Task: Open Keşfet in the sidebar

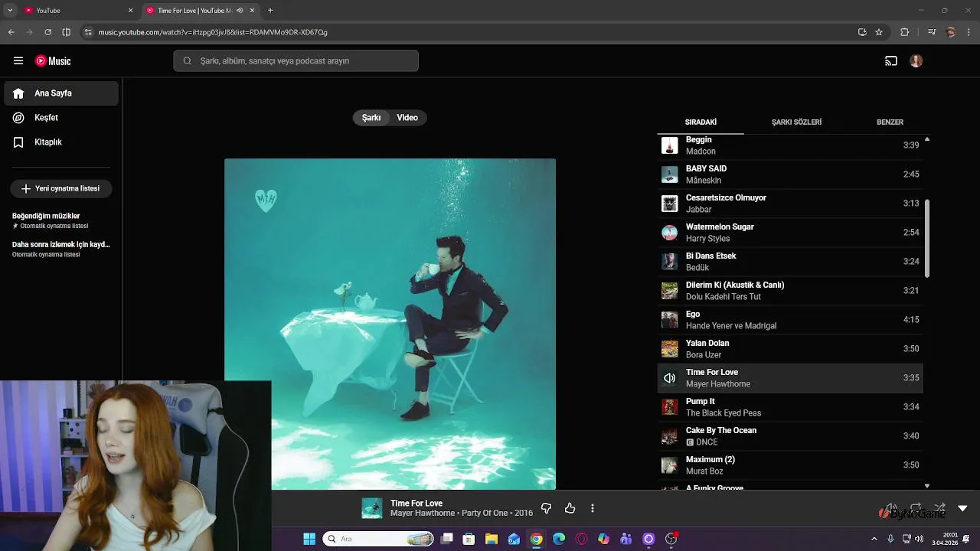Action: 61,118
